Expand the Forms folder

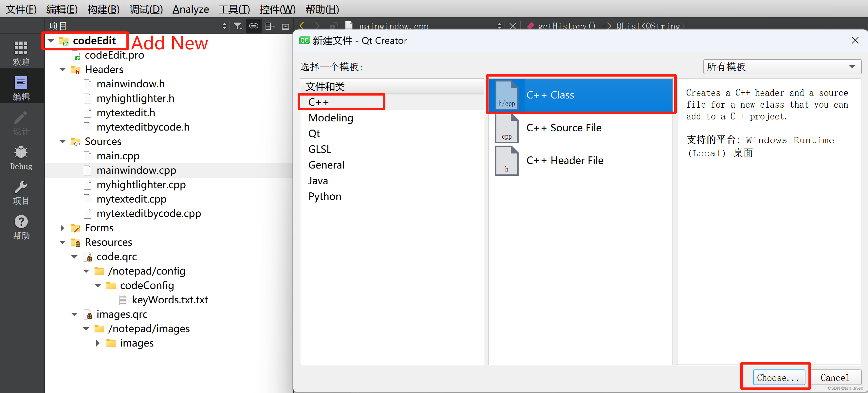click(x=62, y=228)
